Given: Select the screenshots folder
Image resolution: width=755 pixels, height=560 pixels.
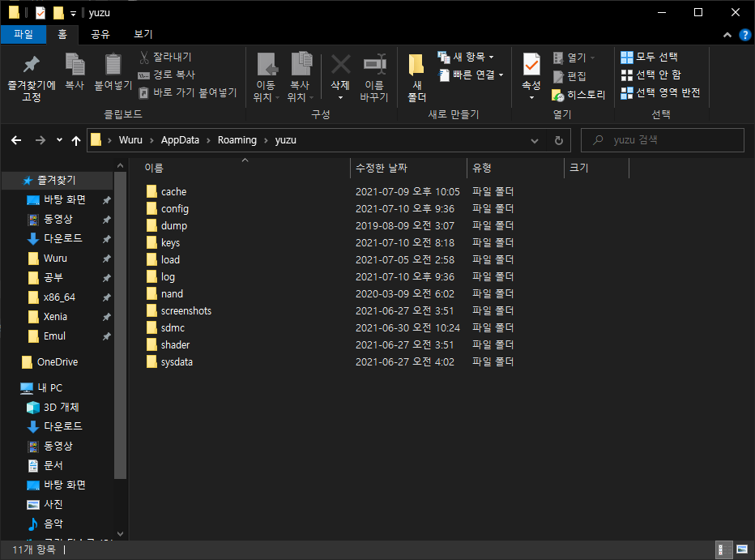Looking at the screenshot, I should 179,310.
